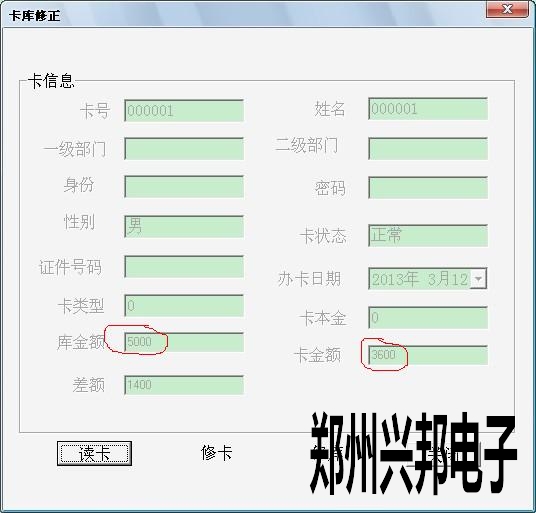Click the 证件号码 label
The image size is (536, 513).
pos(70,267)
